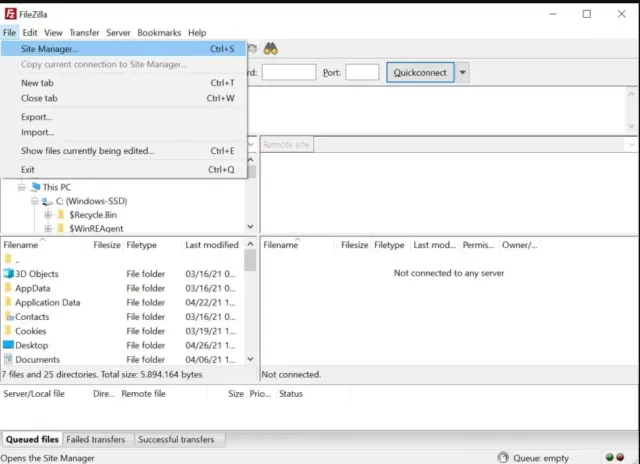
Task: Click the Port input field
Action: click(362, 73)
